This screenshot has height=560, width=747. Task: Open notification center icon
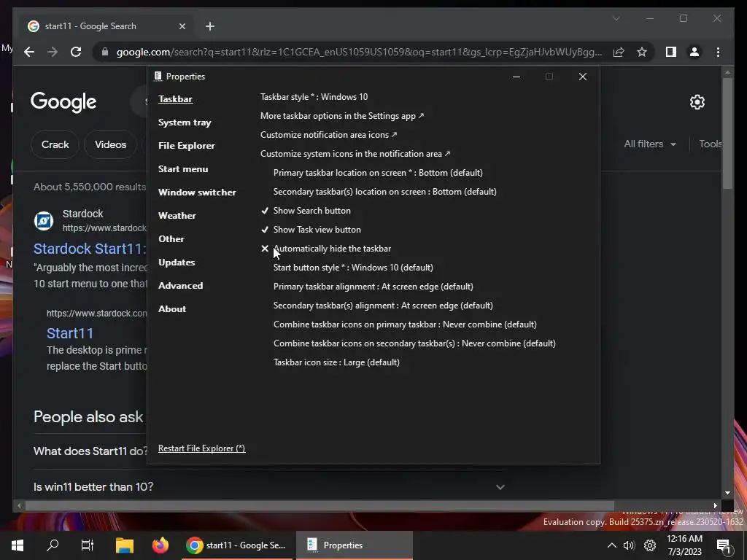[x=724, y=547]
